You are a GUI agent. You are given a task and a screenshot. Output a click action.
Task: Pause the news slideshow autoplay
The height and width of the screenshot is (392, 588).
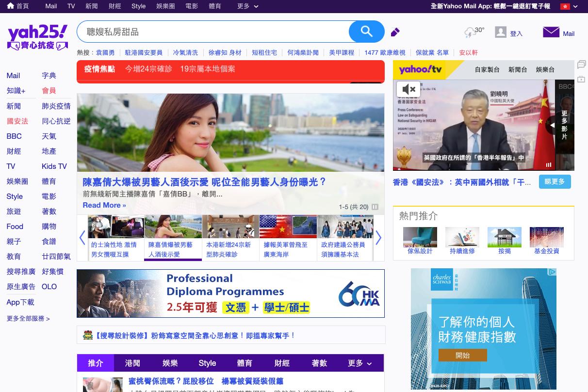tap(375, 207)
